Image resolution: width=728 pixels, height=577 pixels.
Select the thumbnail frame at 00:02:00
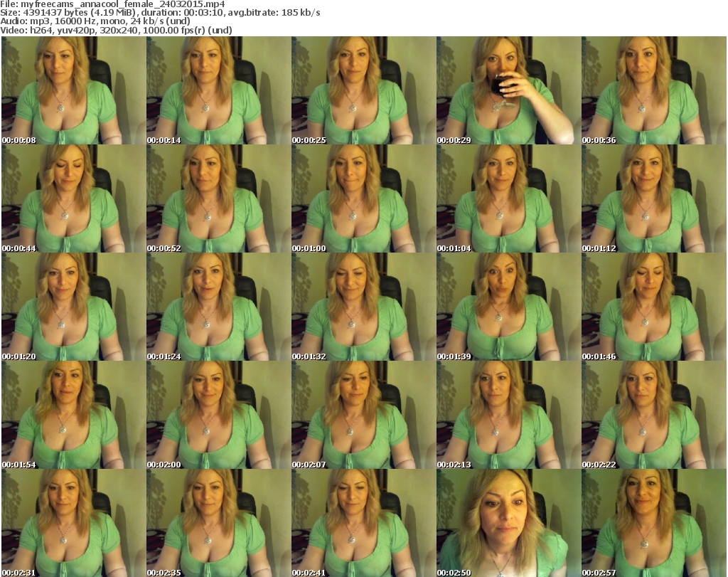click(219, 415)
